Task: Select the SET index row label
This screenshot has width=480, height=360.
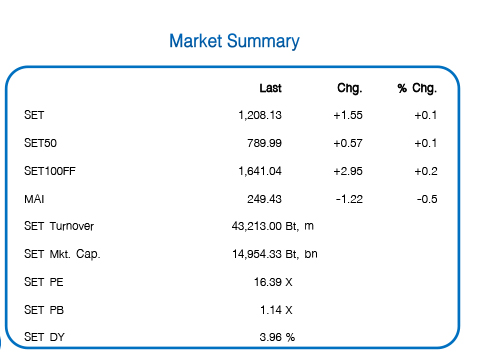Action: 34,115
